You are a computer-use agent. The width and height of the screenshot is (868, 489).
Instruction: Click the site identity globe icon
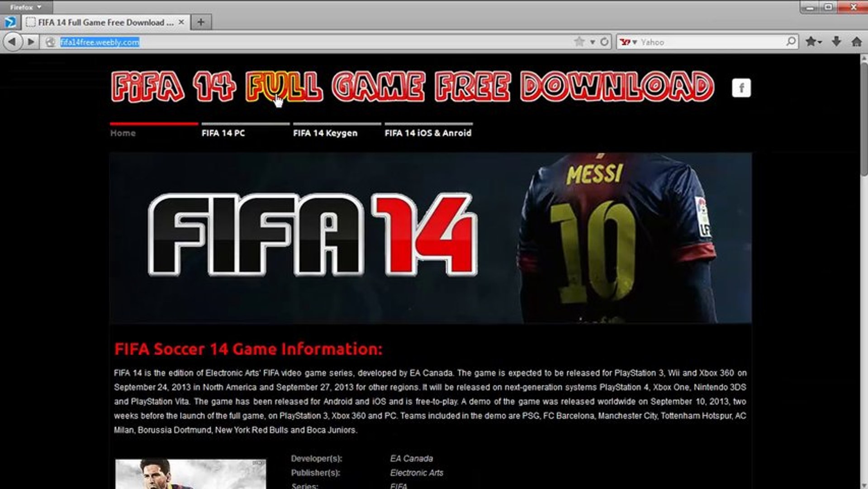[51, 42]
